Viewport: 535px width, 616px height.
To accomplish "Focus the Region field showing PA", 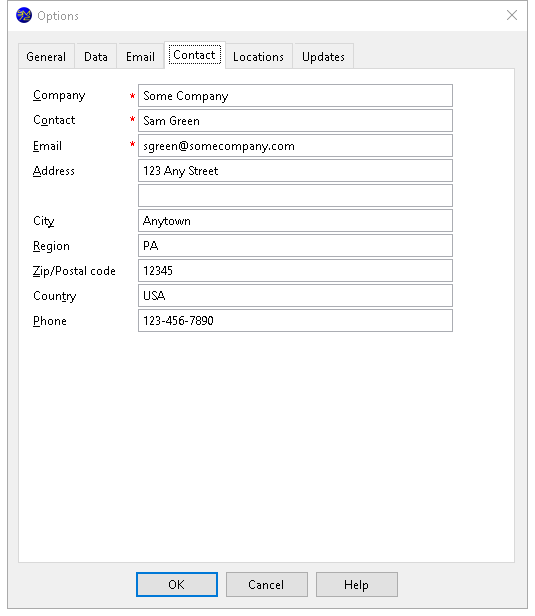I will pos(295,246).
